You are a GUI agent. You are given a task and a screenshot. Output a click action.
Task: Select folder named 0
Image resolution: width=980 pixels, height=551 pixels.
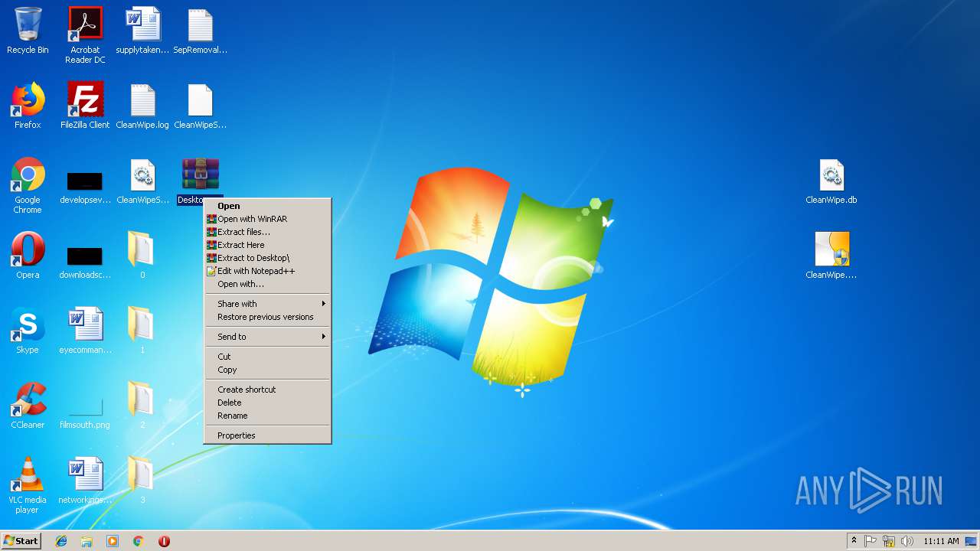(x=142, y=256)
